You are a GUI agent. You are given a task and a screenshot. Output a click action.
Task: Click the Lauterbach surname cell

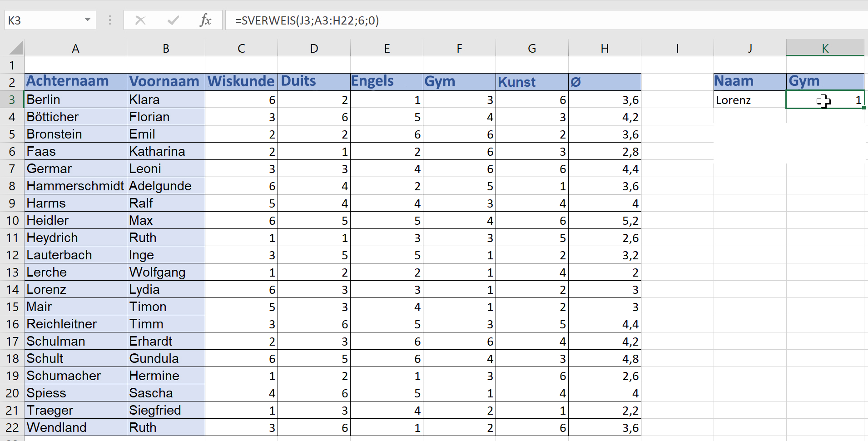(x=75, y=255)
